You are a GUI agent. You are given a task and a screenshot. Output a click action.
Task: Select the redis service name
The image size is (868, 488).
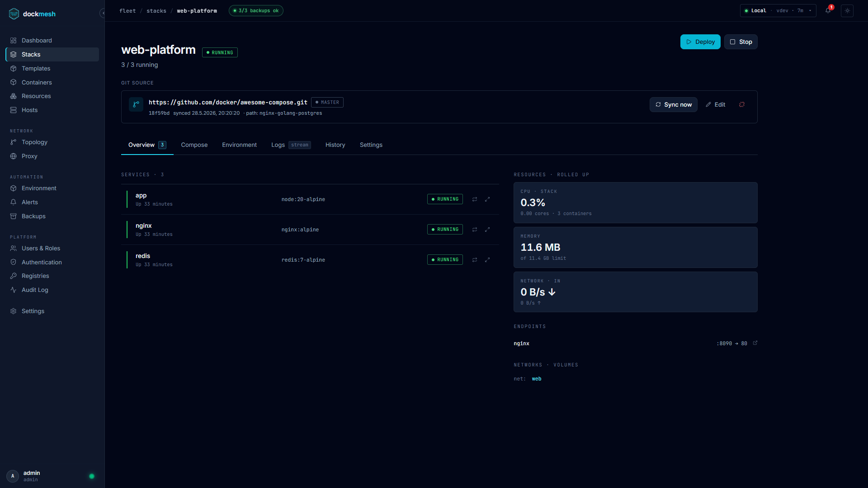143,256
